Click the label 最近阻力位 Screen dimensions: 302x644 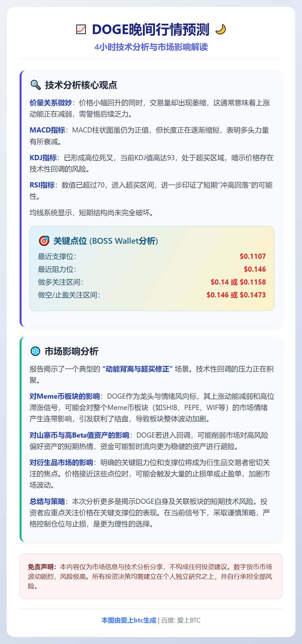[x=57, y=269]
